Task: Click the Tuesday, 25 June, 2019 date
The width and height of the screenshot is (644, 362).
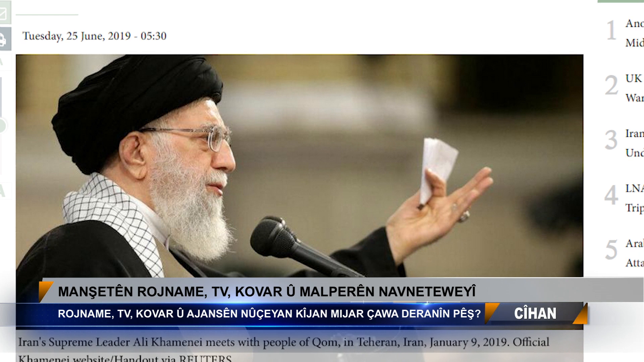Action: tap(94, 36)
